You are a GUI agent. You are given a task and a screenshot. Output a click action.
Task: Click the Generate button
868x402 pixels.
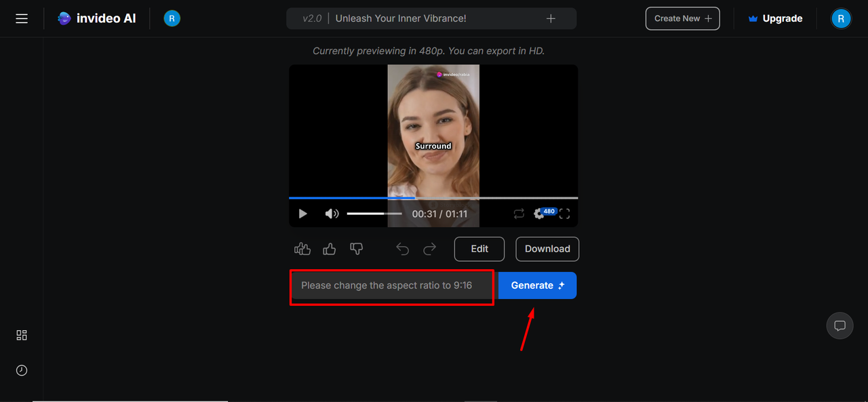[x=537, y=285]
